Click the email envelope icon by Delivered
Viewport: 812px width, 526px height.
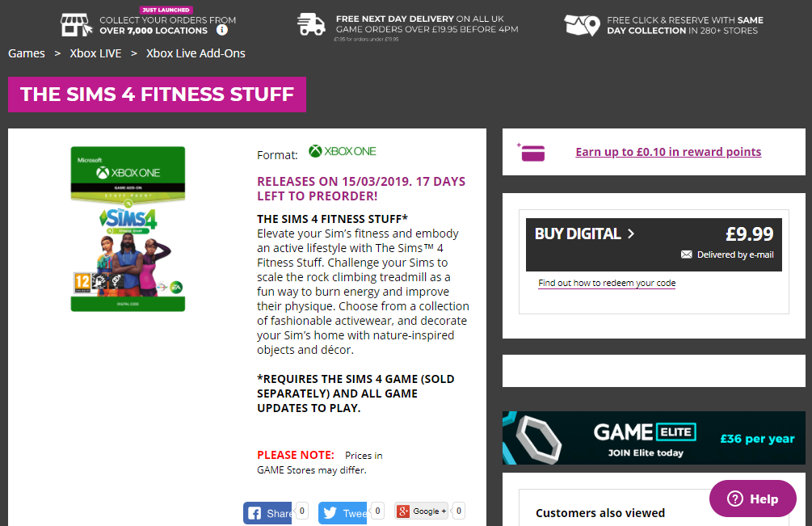coord(686,255)
